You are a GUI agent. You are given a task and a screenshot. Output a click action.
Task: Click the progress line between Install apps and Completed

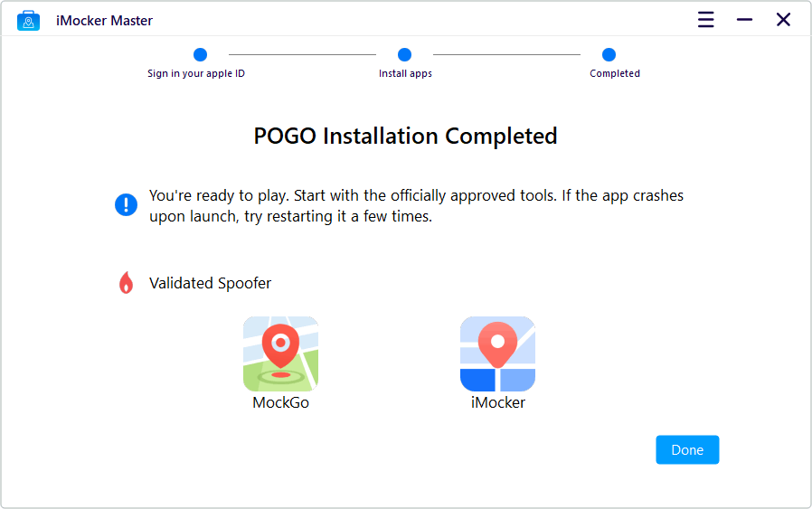point(506,54)
